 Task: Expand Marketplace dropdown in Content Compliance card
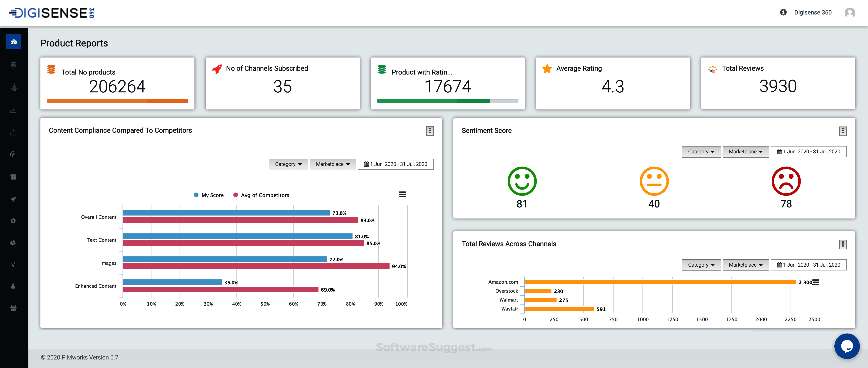[x=333, y=164]
